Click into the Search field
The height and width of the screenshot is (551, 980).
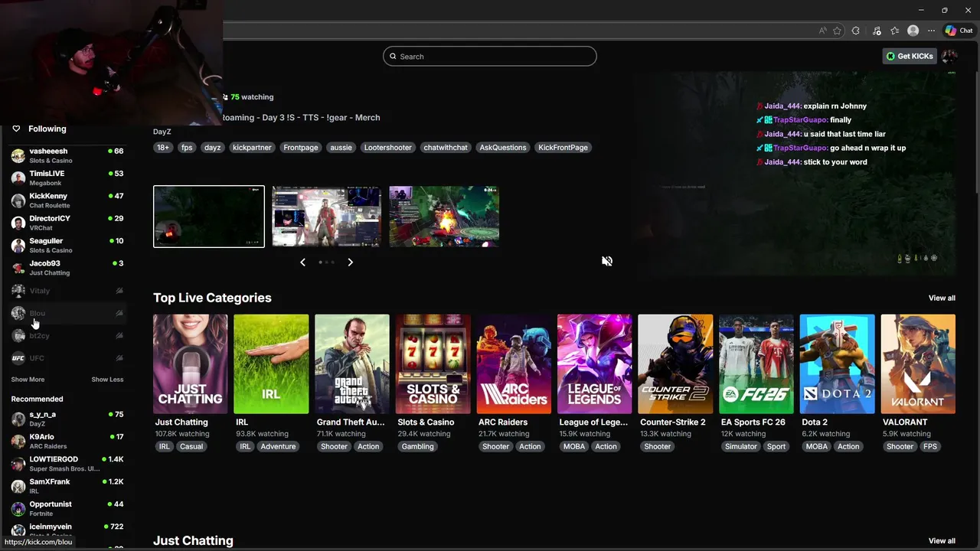coord(490,56)
